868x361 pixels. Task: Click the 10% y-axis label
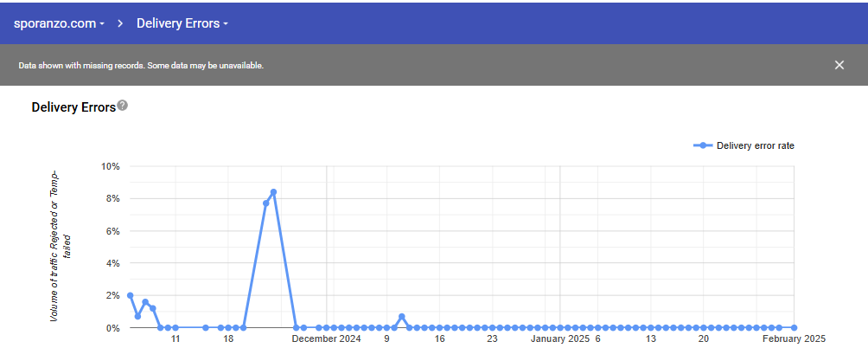[110, 166]
